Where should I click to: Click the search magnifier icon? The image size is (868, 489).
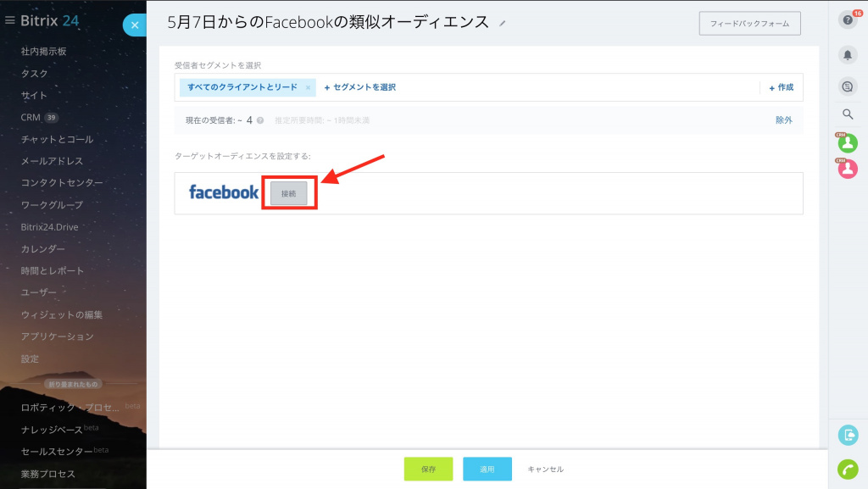(x=848, y=114)
